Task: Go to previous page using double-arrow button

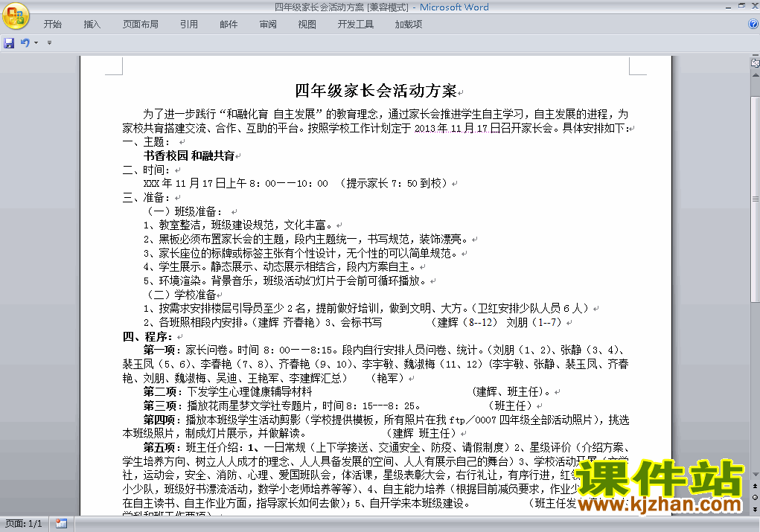Action: coord(755,486)
